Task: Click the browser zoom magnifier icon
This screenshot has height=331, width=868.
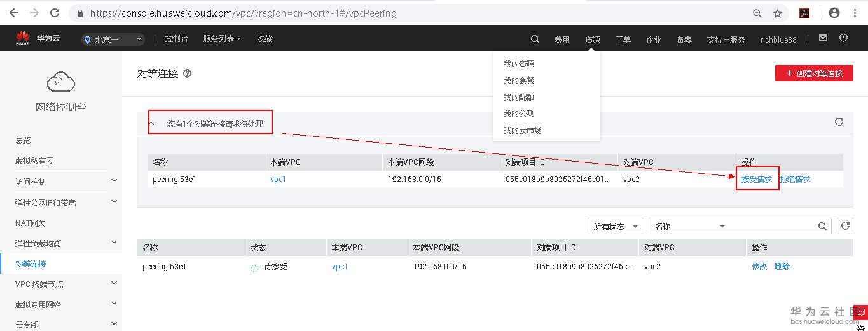Action: (x=757, y=13)
